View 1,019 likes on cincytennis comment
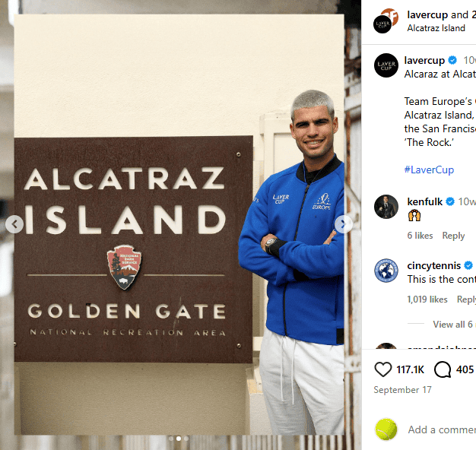The height and width of the screenshot is (450, 476). 427,299
